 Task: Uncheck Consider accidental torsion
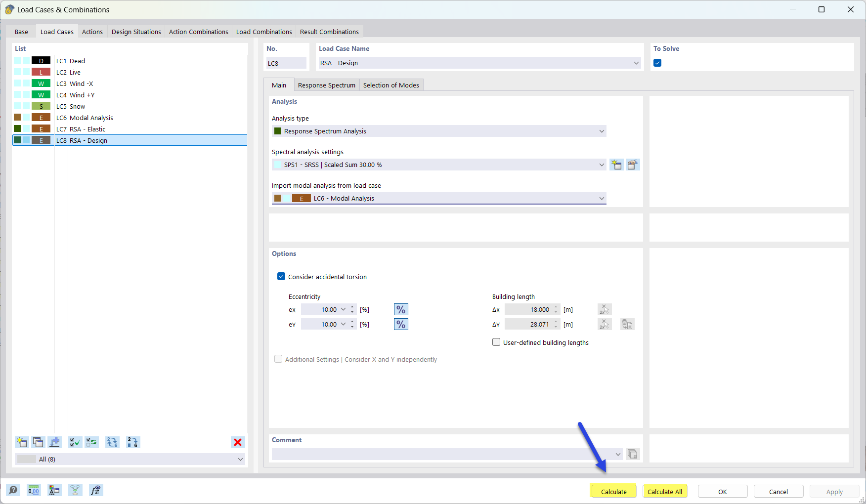[281, 277]
